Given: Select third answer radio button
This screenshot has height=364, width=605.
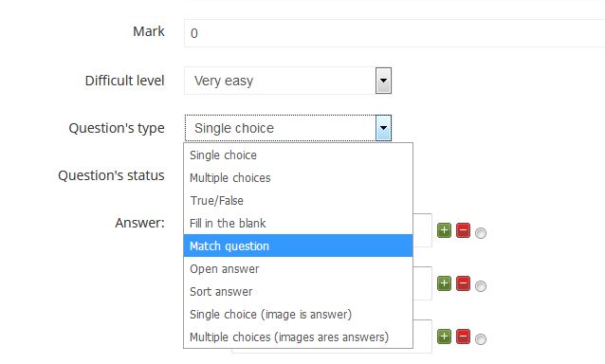Looking at the screenshot, I should tap(481, 339).
